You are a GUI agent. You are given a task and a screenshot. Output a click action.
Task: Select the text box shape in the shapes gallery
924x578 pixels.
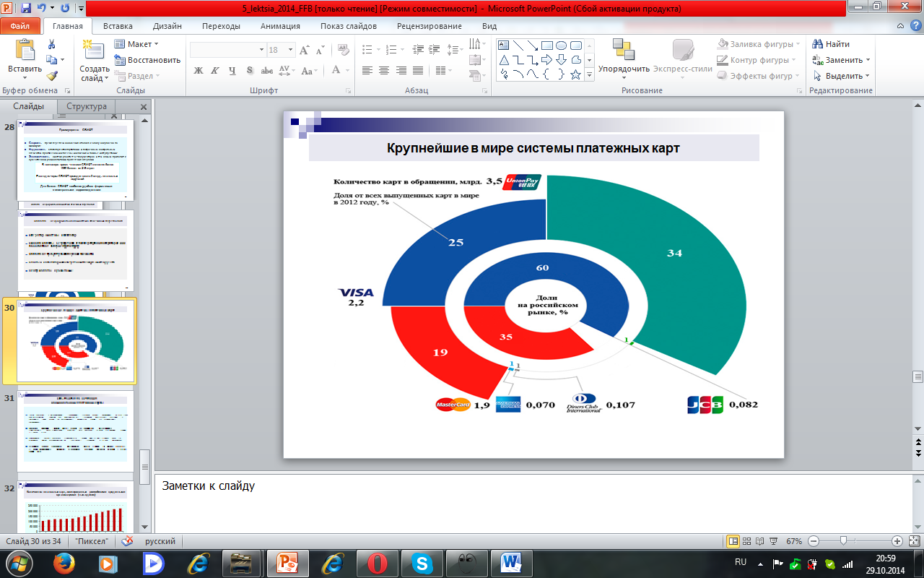[x=504, y=45]
